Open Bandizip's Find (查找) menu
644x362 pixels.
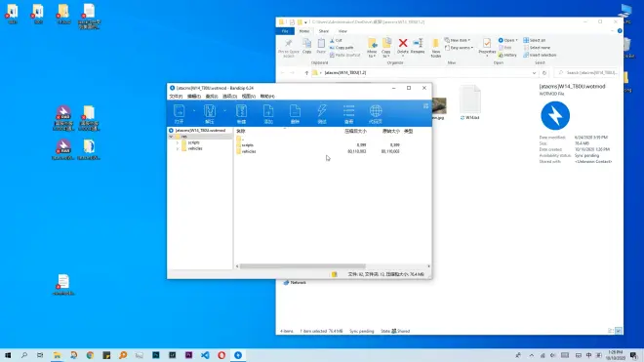coord(212,97)
